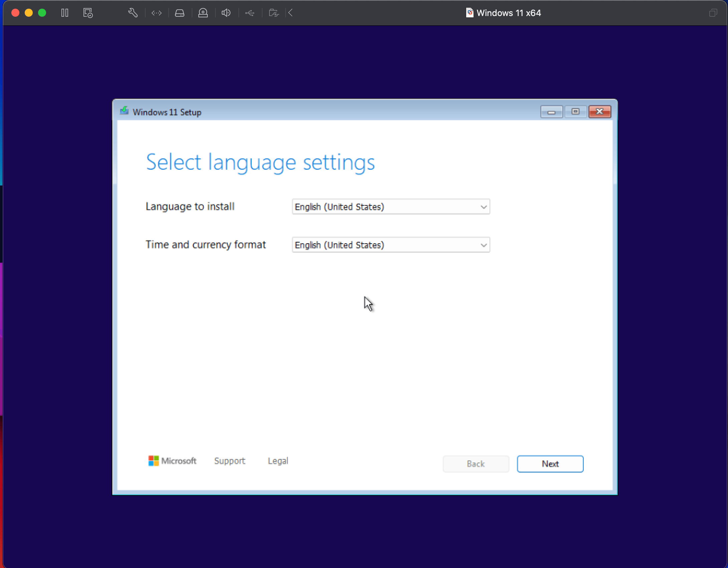Click the Microsoft logo
The image size is (728, 568).
(x=172, y=461)
